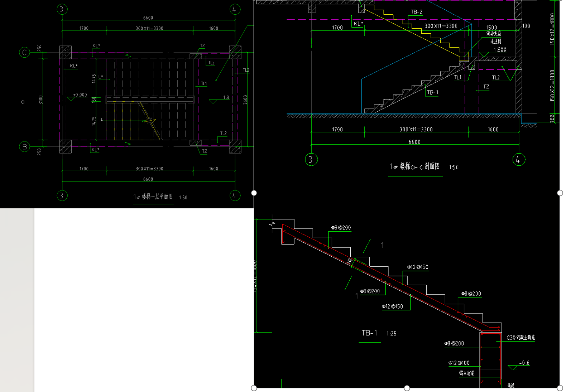This screenshot has width=566, height=392.
Task: Click the '1:25' scale text
Action: coord(392,334)
